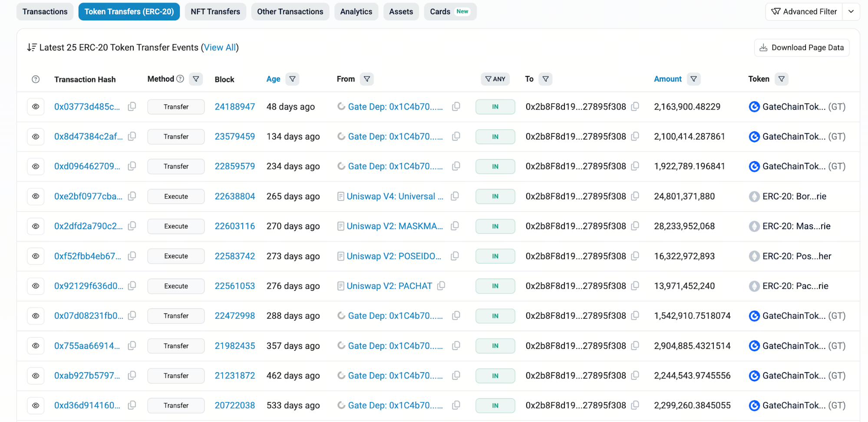This screenshot has height=422, width=868.
Task: Toggle eye preview for 0x8d47384c2af row
Action: tap(36, 136)
